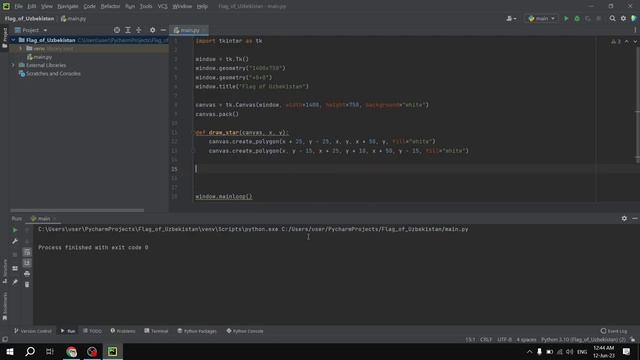
Task: Open Search Everywhere magnifier icon
Action: 612,19
